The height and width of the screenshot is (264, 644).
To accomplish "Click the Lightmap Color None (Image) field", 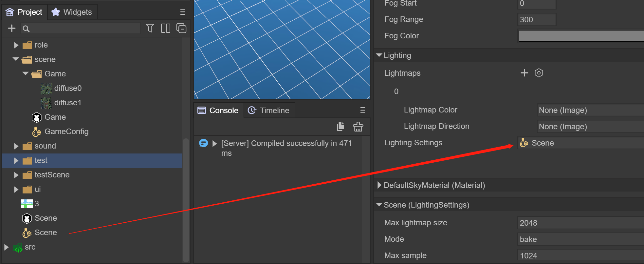I will [x=590, y=110].
